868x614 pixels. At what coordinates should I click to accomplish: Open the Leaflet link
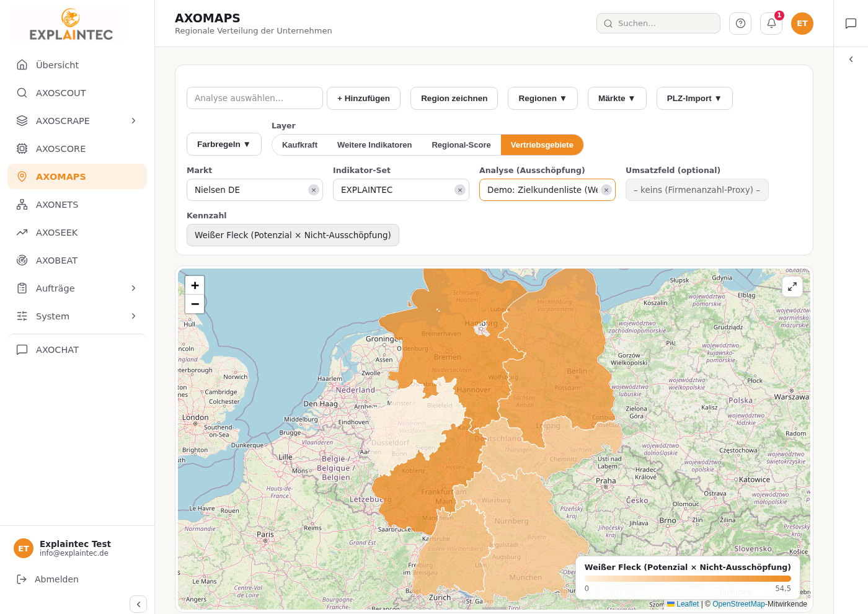(687, 604)
